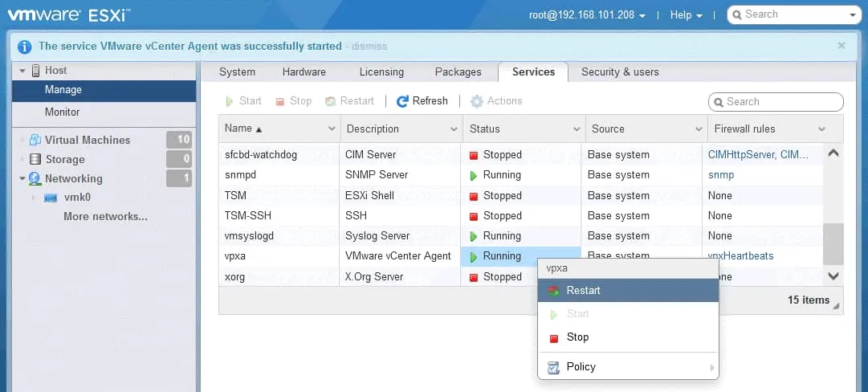
Task: Switch to the Hardware tab
Action: 304,72
